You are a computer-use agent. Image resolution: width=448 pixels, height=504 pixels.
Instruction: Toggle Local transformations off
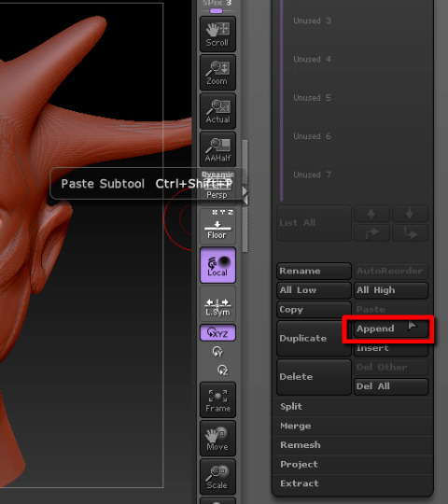coord(217,265)
